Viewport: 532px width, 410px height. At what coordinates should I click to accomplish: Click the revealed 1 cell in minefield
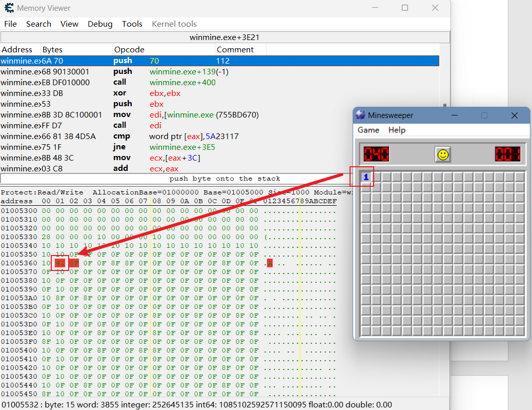tap(366, 177)
